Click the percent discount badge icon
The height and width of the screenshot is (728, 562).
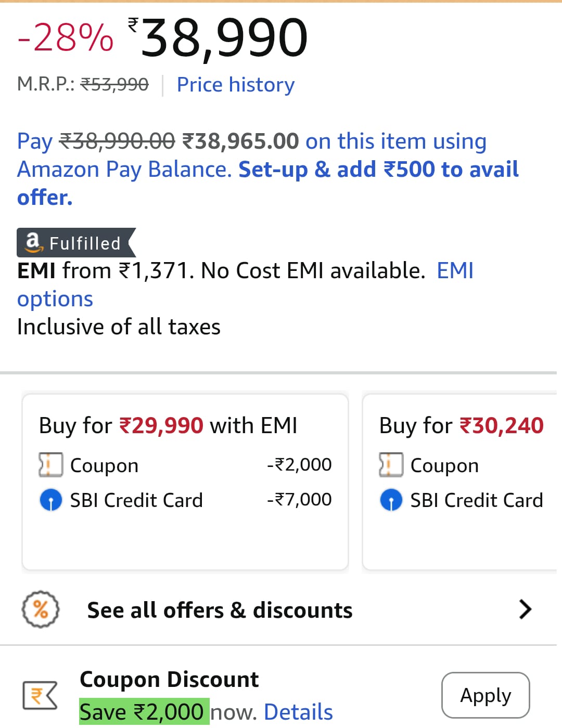[41, 610]
